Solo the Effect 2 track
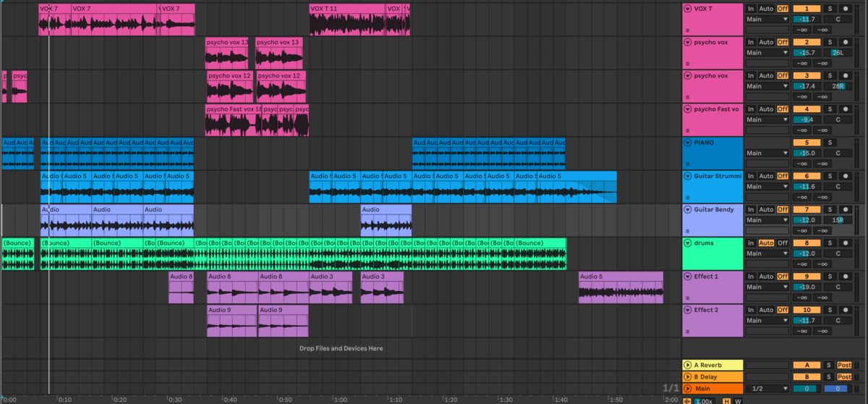868x404 pixels. point(830,310)
